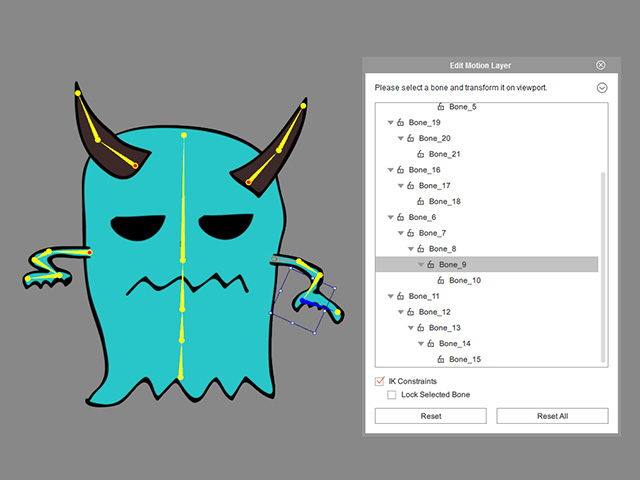
Task: Collapse the panel using the round chevron button
Action: point(602,88)
